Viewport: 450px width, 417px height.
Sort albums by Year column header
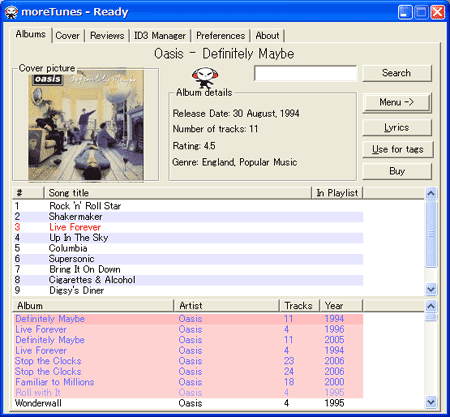341,306
